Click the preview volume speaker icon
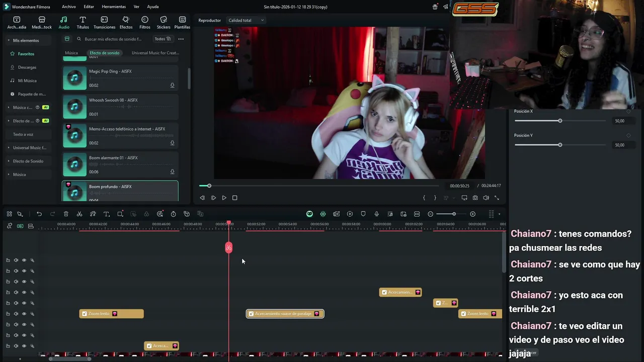 point(486,198)
